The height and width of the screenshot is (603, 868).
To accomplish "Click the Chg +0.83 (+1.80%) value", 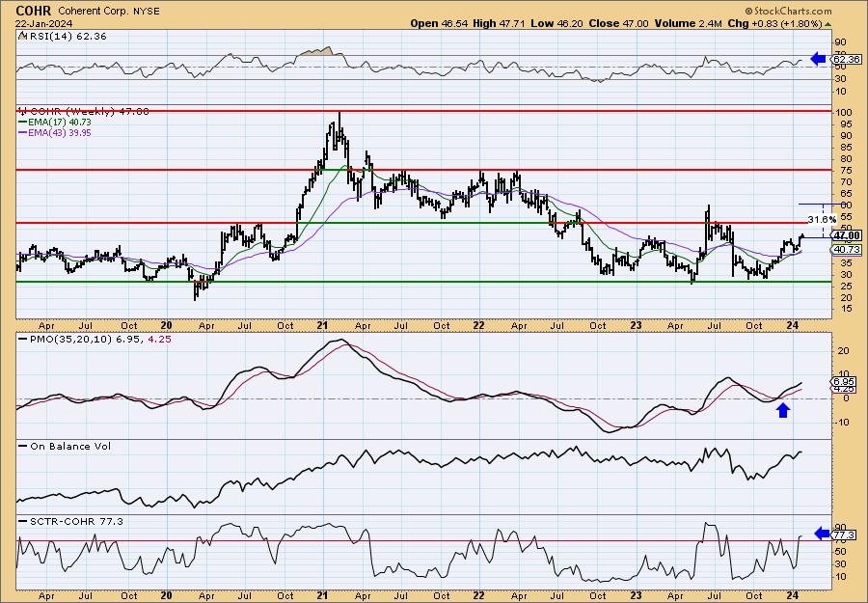I will (x=774, y=23).
